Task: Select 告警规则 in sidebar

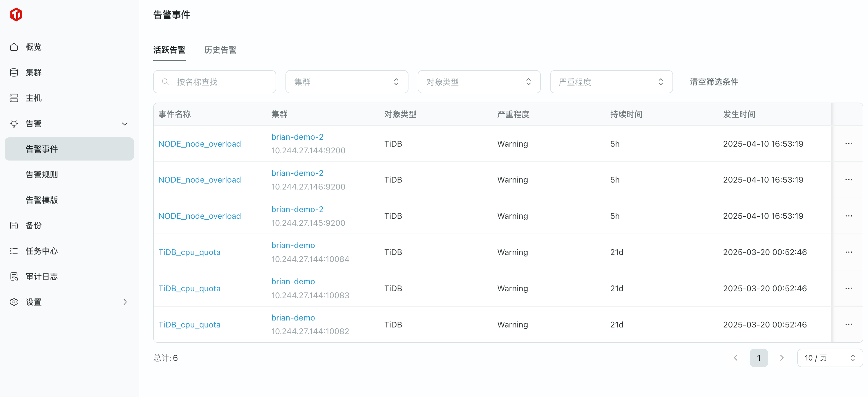Action: [42, 175]
